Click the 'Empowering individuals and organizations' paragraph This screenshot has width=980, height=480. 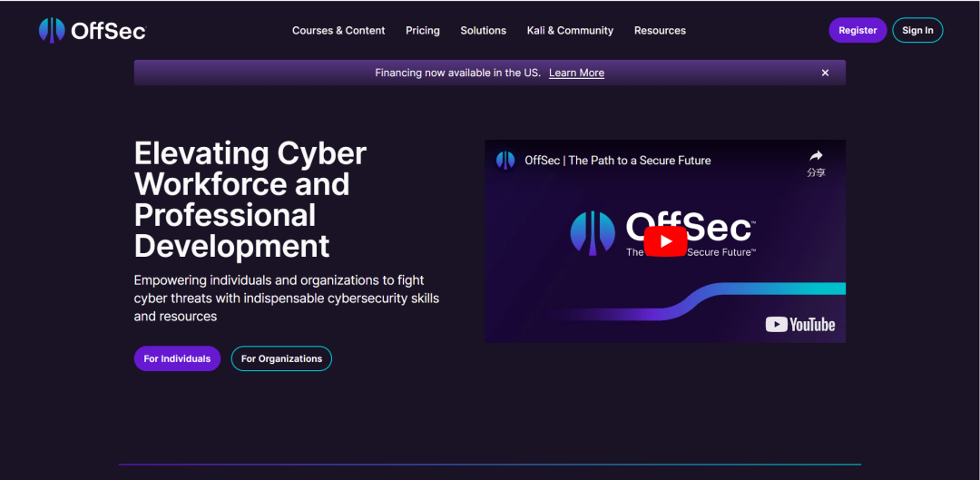point(286,299)
